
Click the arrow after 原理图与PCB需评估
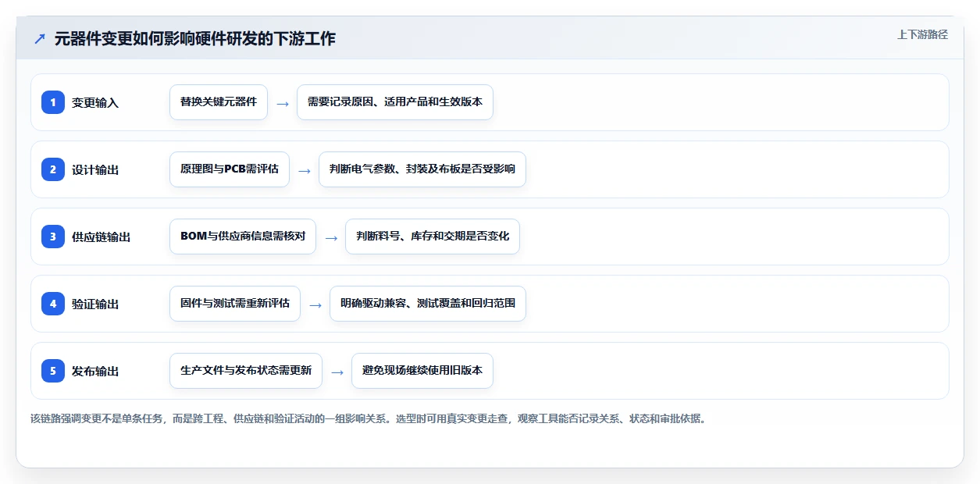pyautogui.click(x=305, y=170)
